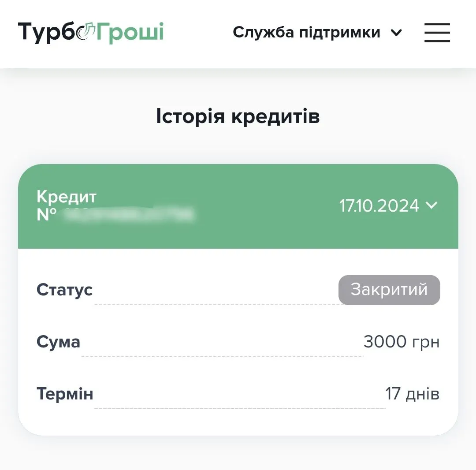Click the Закритий status badge

coord(389,290)
